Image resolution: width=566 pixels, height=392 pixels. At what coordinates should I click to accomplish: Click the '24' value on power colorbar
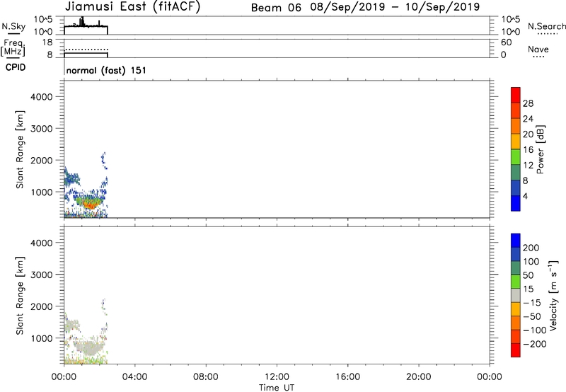(x=528, y=119)
